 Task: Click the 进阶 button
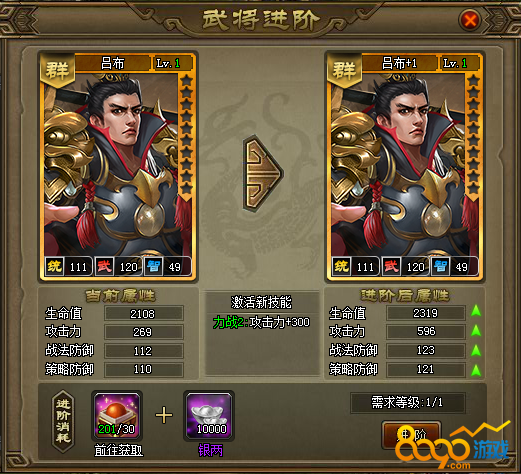(412, 435)
